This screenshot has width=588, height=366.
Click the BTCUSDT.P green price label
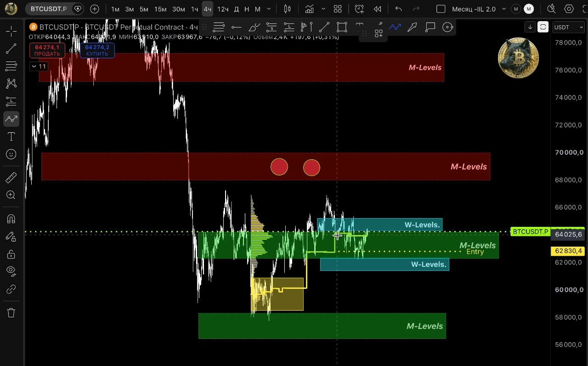531,231
